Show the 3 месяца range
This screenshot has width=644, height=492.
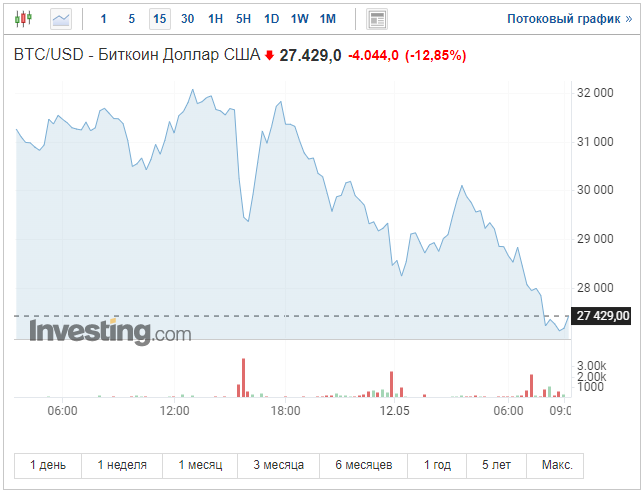[x=278, y=465]
